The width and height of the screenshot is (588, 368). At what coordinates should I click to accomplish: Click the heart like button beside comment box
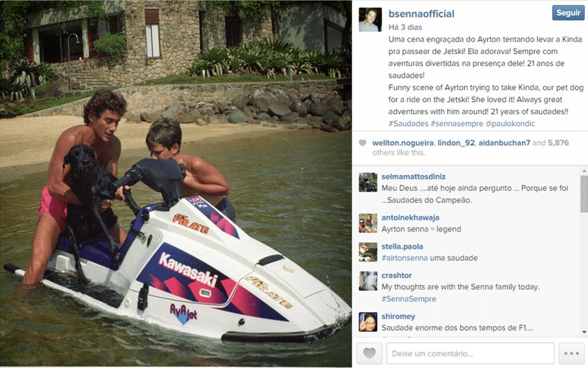coord(369,354)
